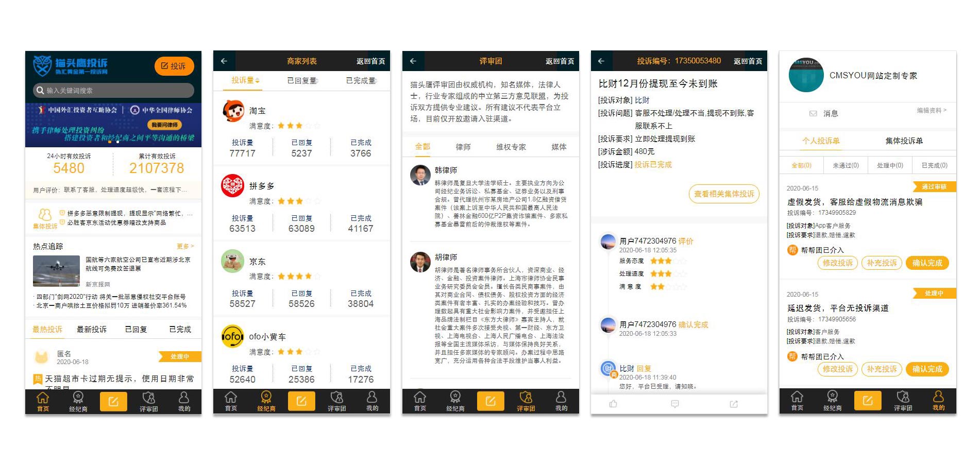Image resolution: width=980 pixels, height=464 pixels.
Task: Open the 京东 merchant logo
Action: pos(233,261)
